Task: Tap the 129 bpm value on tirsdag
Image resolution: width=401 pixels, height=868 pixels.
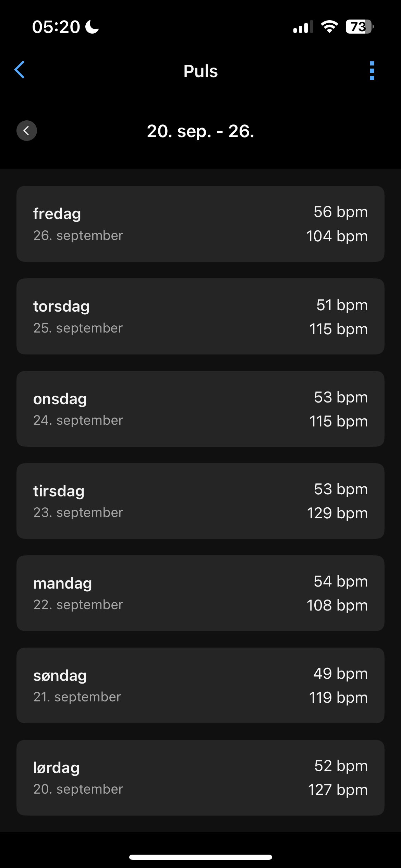Action: coord(337,513)
